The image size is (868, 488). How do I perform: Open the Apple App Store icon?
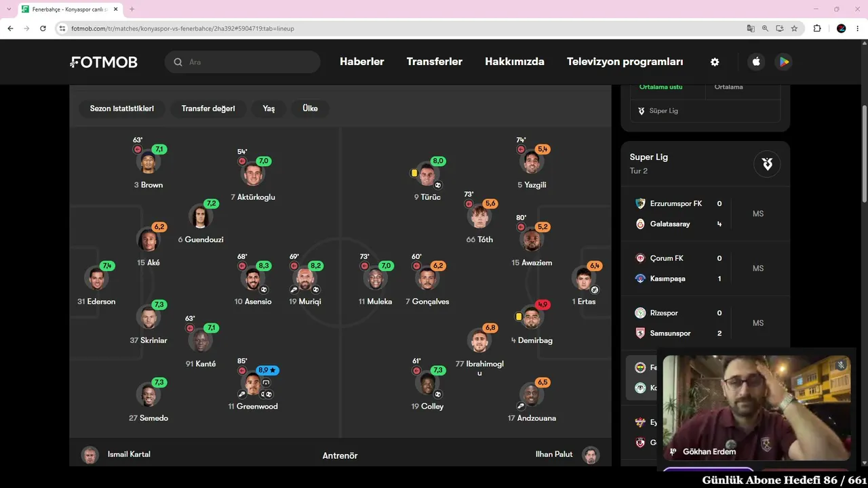756,62
